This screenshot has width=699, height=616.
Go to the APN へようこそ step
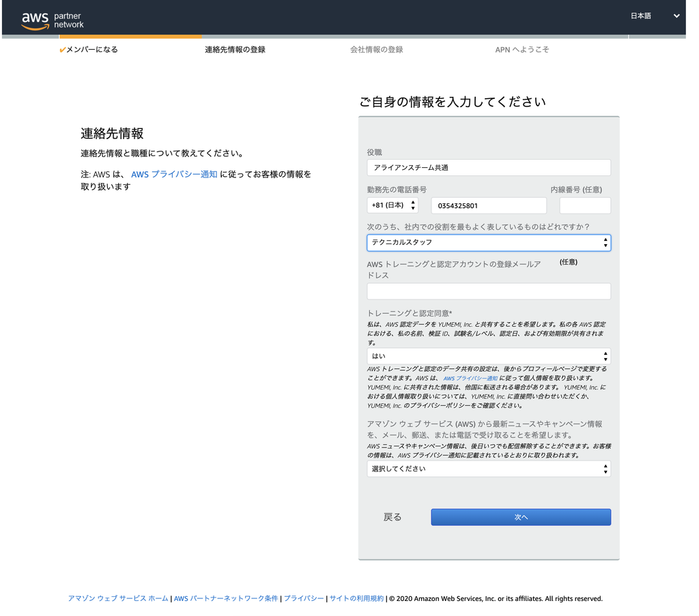pyautogui.click(x=522, y=50)
